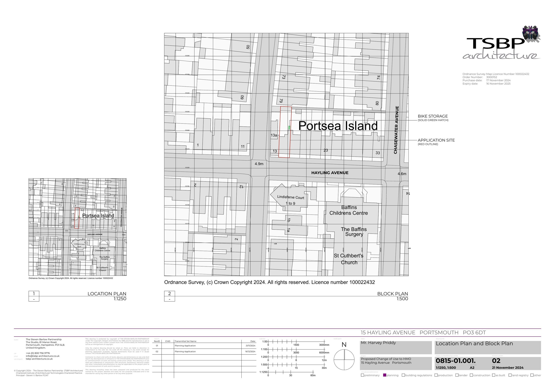Image resolution: width=555 pixels, height=392 pixels.
Task: Select the 1:1250 scale bar graphic
Action: coord(291,372)
